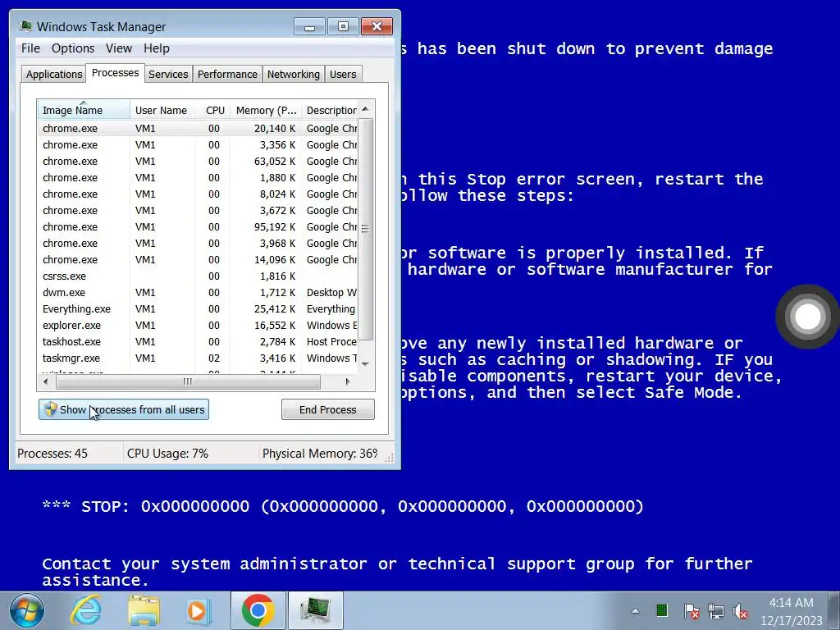Maximize the Windows Task Manager window
This screenshot has height=630, width=840.
(343, 27)
